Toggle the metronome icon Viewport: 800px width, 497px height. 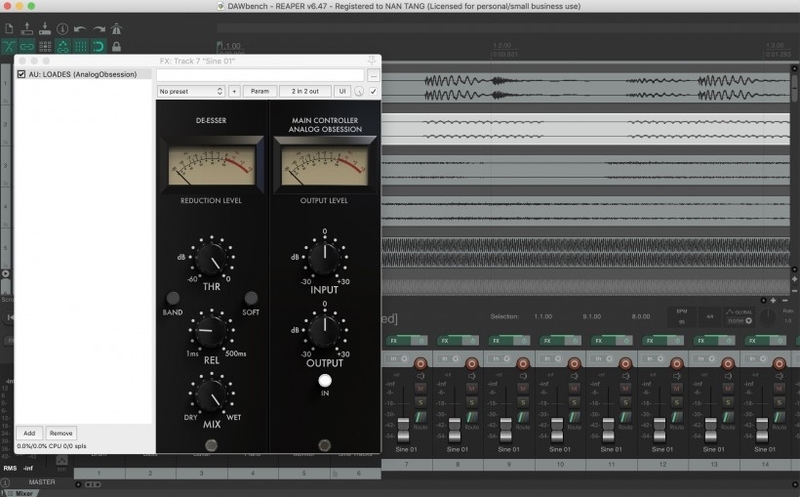(x=116, y=29)
